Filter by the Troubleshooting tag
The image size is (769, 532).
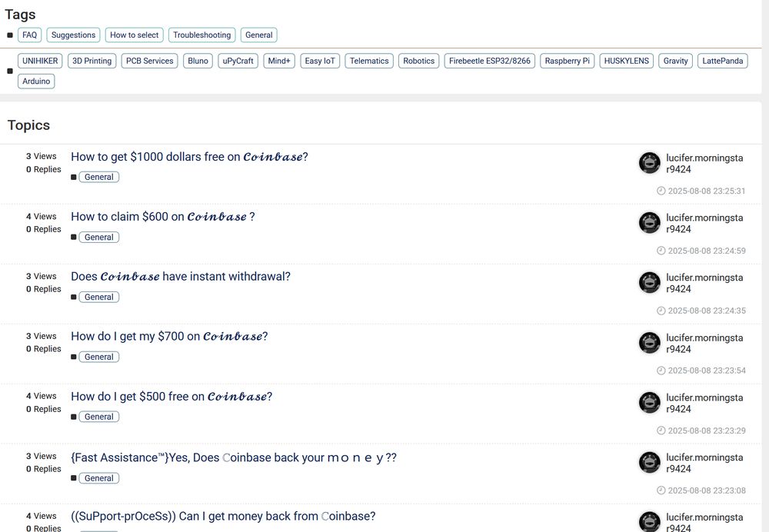(202, 35)
